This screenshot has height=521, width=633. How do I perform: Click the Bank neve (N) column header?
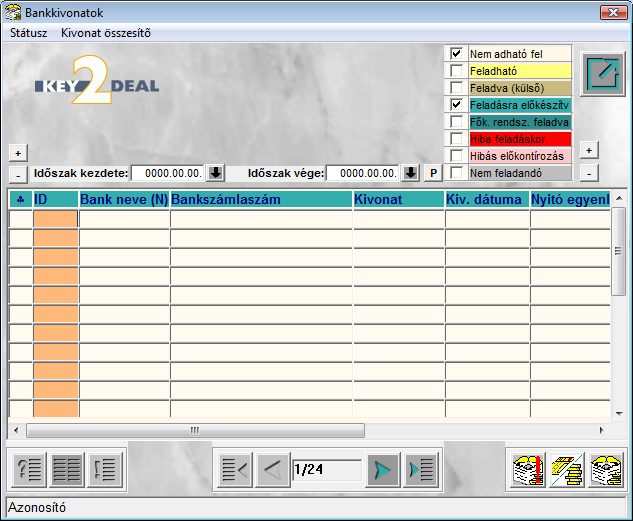click(124, 199)
